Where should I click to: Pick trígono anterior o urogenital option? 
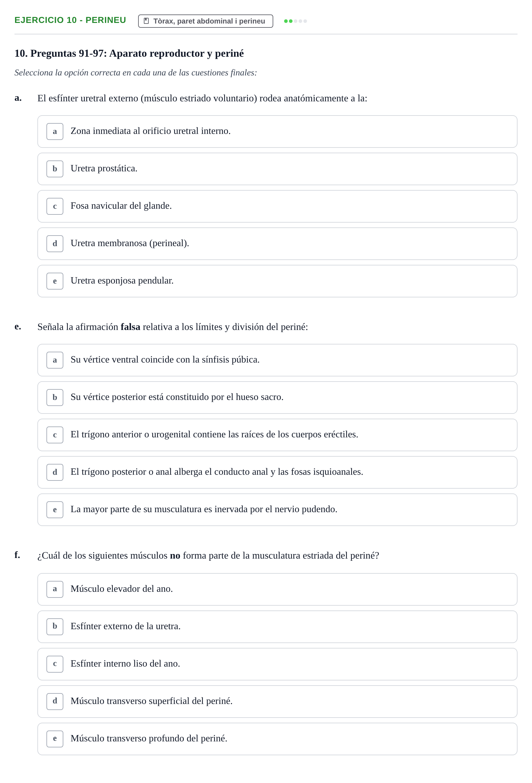point(277,435)
